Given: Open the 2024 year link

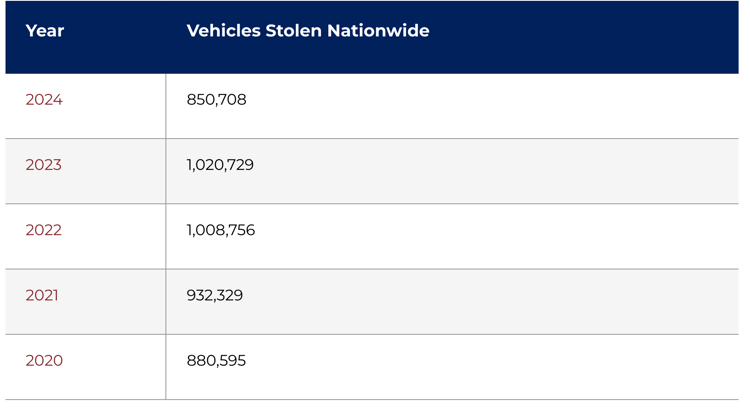Looking at the screenshot, I should 44,100.
